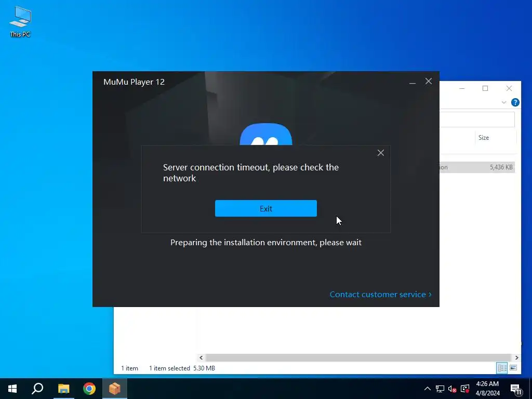Open network status tray icon
Screen dimensions: 532x399
(x=440, y=389)
